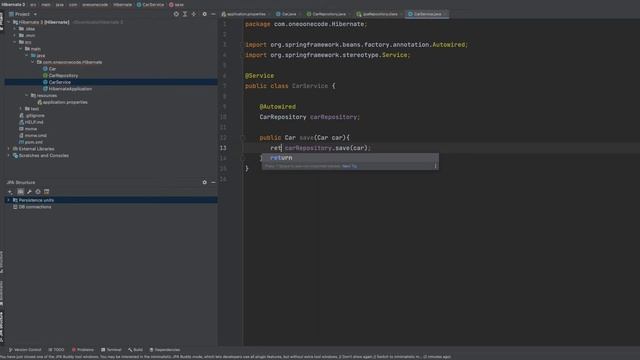Expand External Libraries node
The width and height of the screenshot is (640, 360).
9,149
